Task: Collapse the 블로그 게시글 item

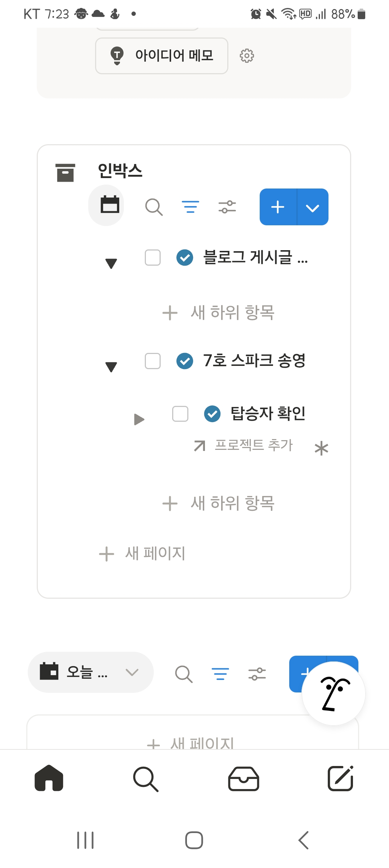Action: 111,263
